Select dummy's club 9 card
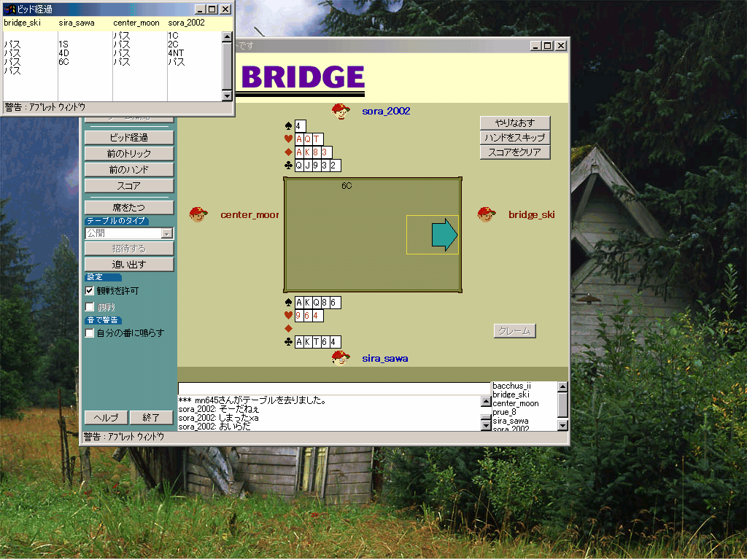The width and height of the screenshot is (747, 560). [316, 166]
